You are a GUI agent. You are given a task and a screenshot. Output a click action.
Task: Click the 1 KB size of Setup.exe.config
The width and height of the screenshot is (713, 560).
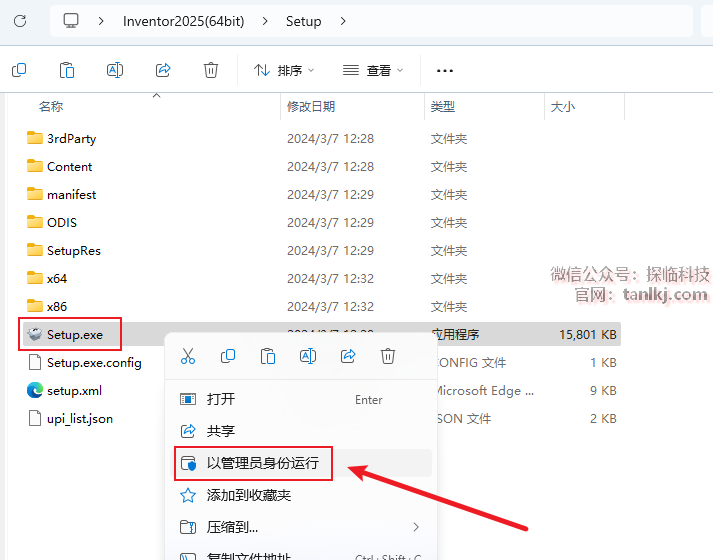(x=603, y=363)
